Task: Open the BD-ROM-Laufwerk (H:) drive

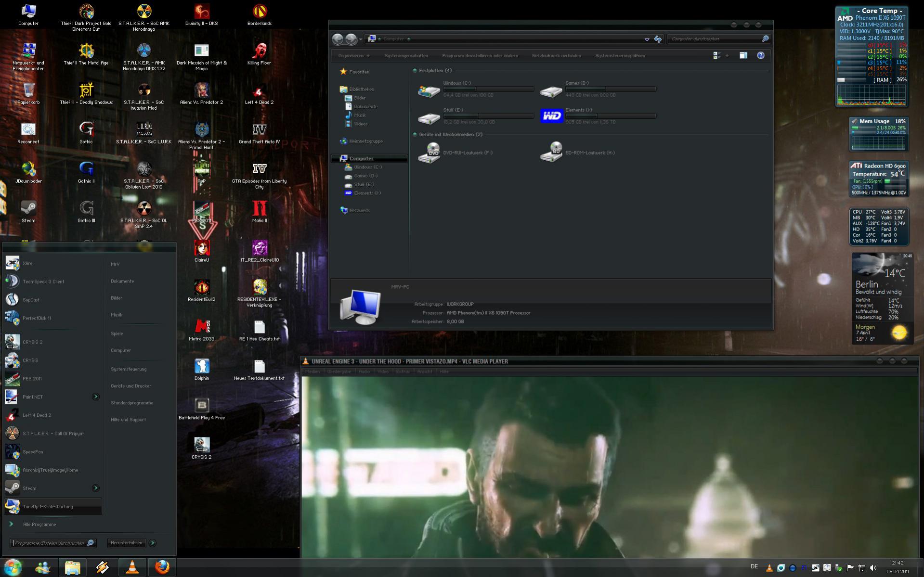Action: pyautogui.click(x=578, y=153)
